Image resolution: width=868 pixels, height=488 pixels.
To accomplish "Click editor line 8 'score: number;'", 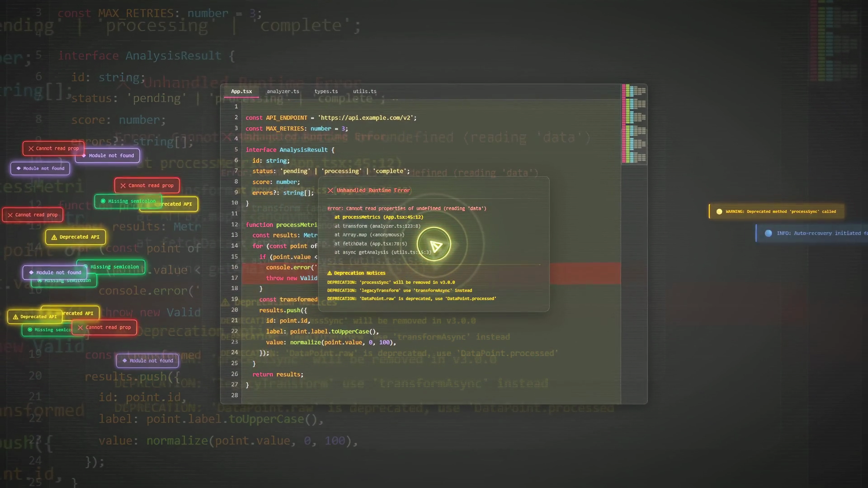I will click(x=276, y=182).
